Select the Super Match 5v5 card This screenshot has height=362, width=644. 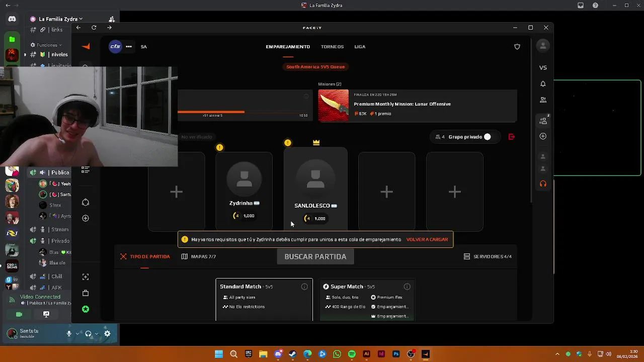(367, 300)
